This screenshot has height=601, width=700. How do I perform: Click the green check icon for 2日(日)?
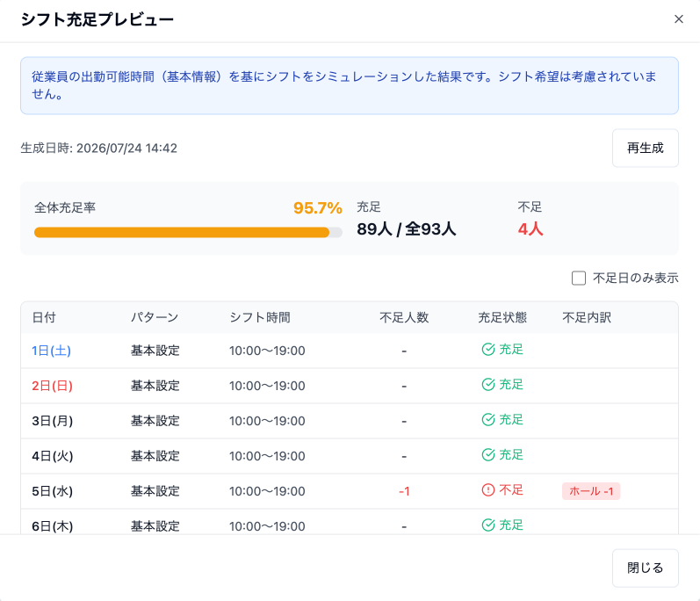pyautogui.click(x=488, y=385)
